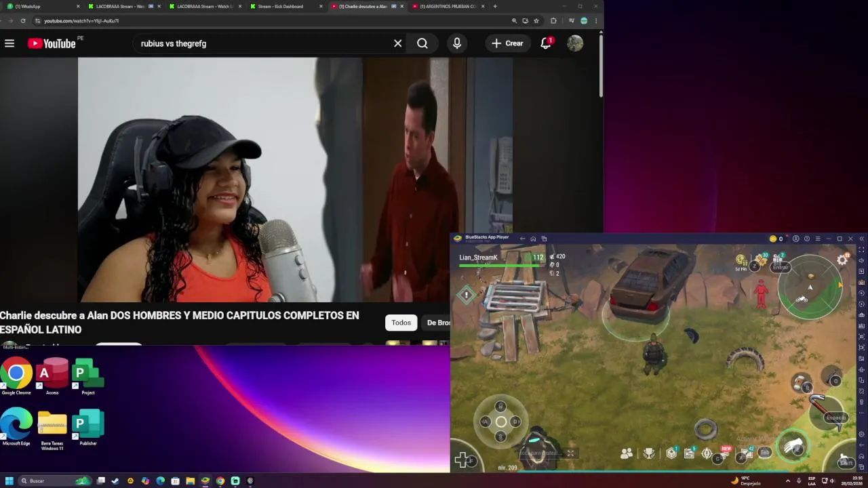Open BlueStacks settings gear in sidebar
868x488 pixels.
(x=861, y=434)
